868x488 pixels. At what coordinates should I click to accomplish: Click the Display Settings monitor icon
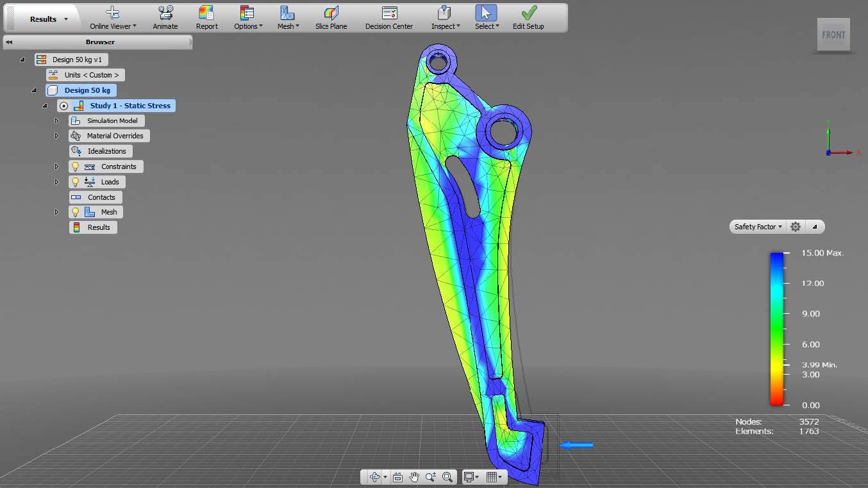pyautogui.click(x=469, y=477)
